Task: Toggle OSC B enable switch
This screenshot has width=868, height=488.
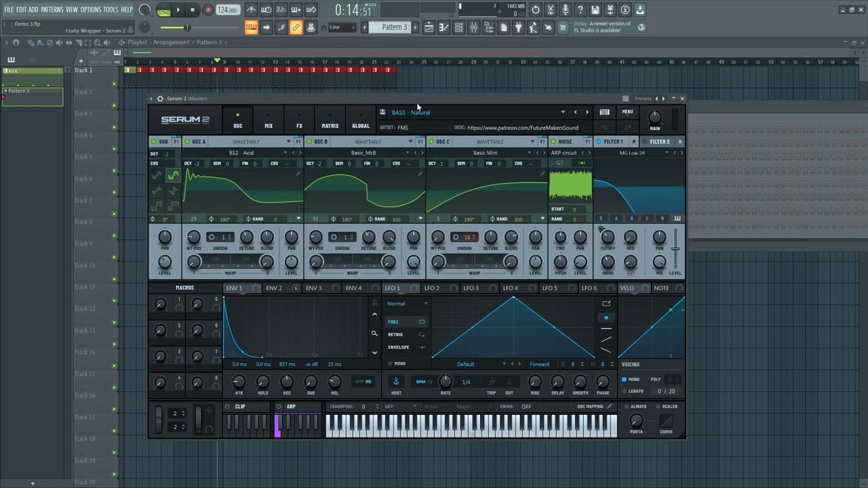Action: pyautogui.click(x=309, y=142)
